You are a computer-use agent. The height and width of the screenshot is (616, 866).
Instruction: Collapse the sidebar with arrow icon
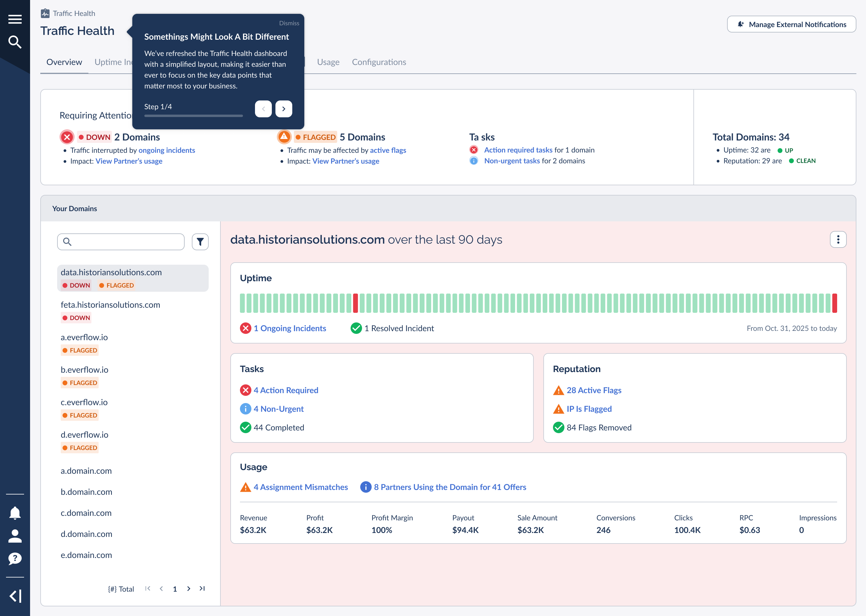pyautogui.click(x=15, y=596)
